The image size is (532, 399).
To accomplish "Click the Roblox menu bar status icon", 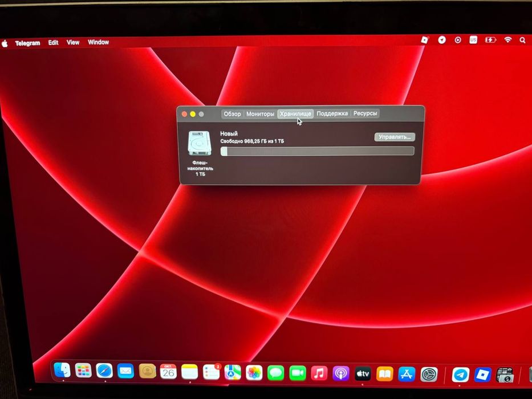I will pyautogui.click(x=424, y=40).
